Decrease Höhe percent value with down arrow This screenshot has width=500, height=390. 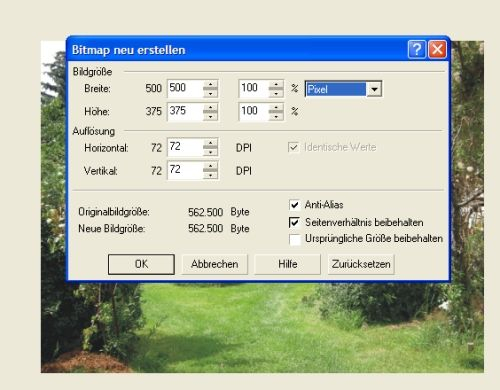pos(276,116)
